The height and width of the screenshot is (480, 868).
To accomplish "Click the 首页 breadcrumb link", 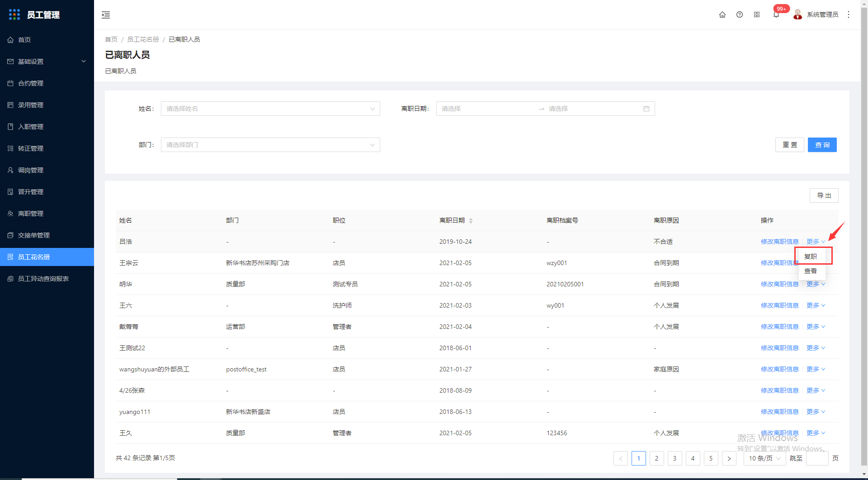I will click(111, 39).
